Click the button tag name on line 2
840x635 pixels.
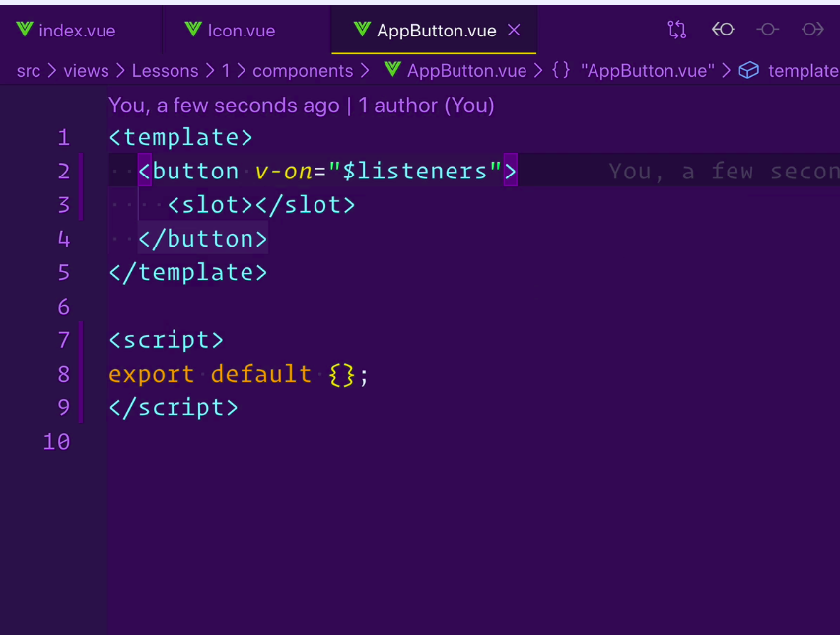[195, 172]
